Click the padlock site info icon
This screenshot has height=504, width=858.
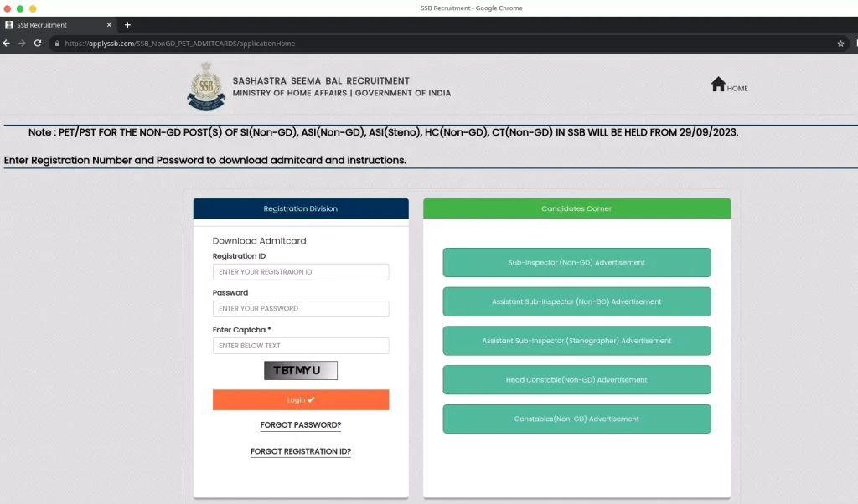click(57, 44)
